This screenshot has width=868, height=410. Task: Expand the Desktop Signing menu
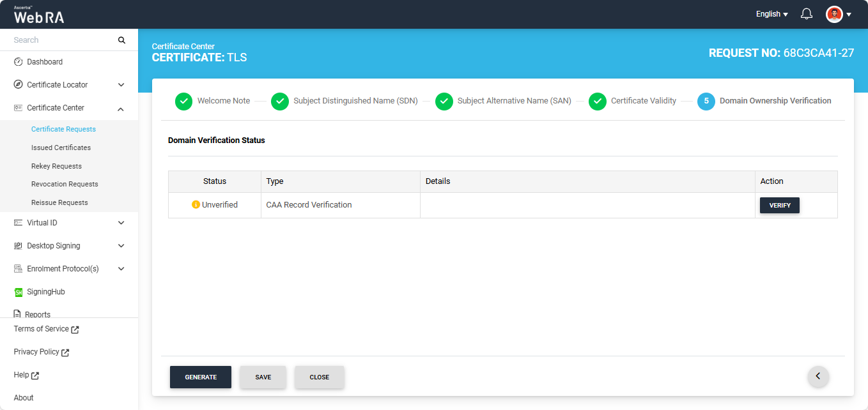[121, 246]
